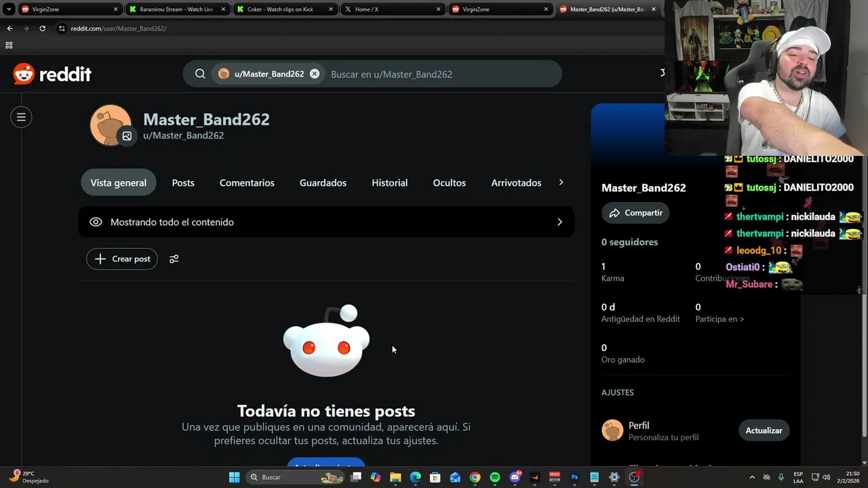Open the site information icon in the address bar
Viewport: 868px width, 488px height.
pyautogui.click(x=62, y=28)
